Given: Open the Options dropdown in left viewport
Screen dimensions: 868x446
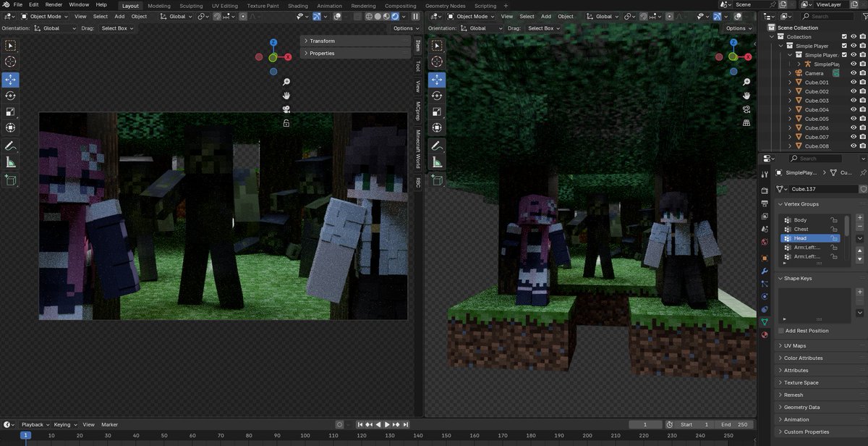Looking at the screenshot, I should (406, 28).
